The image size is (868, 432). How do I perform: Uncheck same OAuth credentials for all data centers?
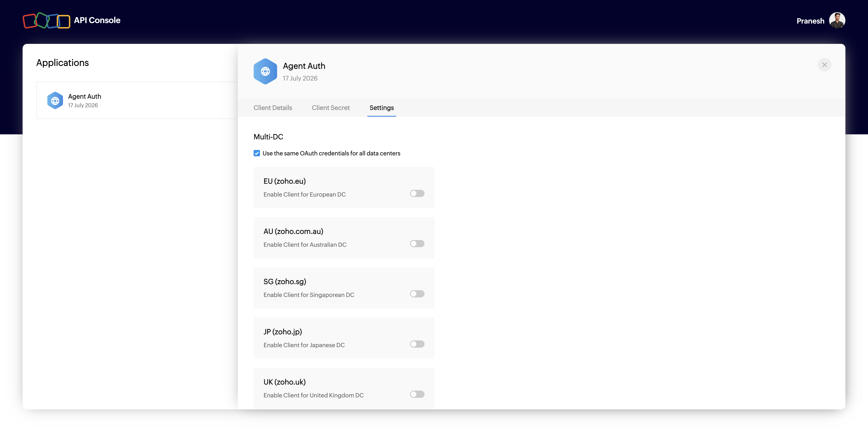pyautogui.click(x=257, y=153)
